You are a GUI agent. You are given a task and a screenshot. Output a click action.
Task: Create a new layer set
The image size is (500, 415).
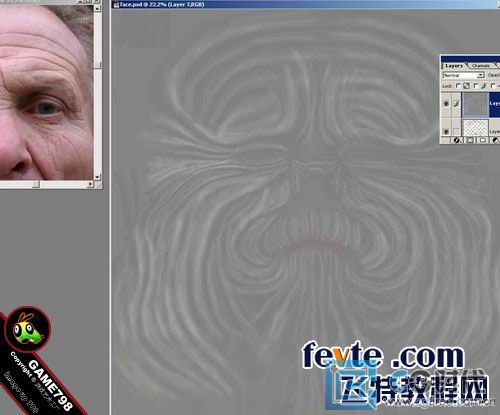click(x=483, y=140)
